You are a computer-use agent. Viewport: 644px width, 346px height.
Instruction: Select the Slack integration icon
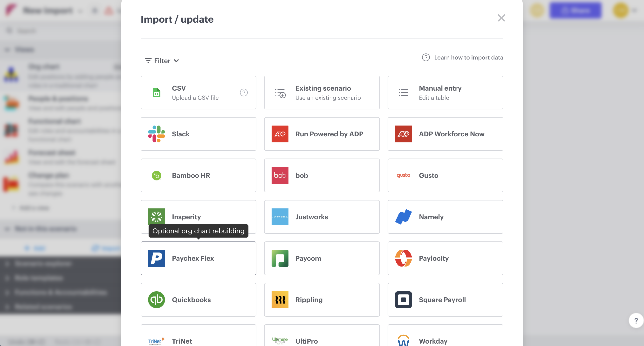[157, 134]
